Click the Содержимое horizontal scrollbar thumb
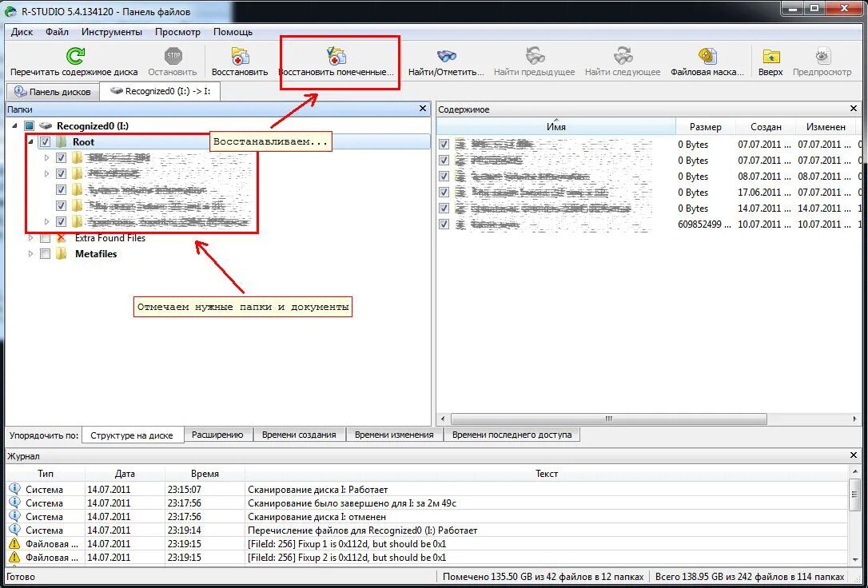The width and height of the screenshot is (868, 588). coord(608,419)
